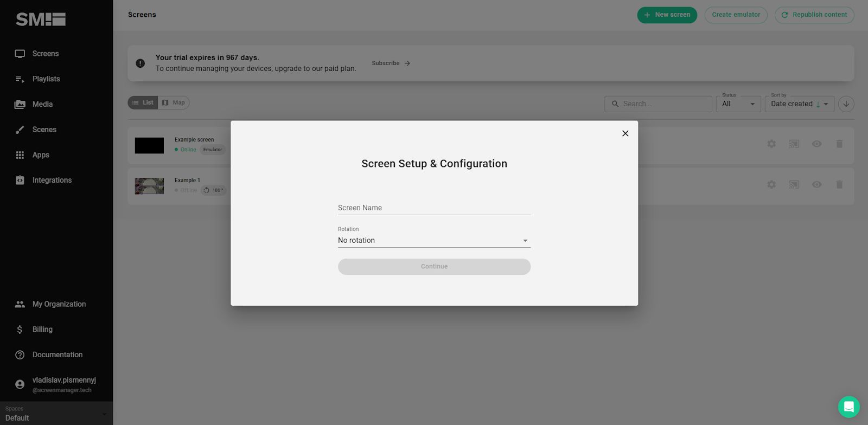Click the Media gallery icon
This screenshot has height=425, width=868.
[x=20, y=104]
